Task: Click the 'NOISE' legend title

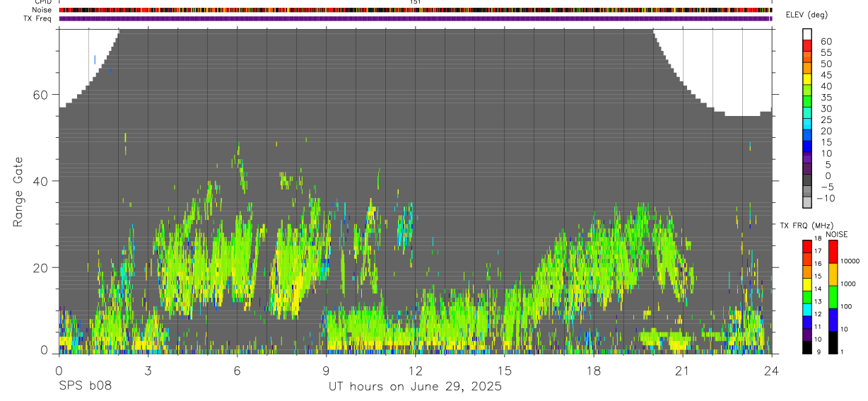Action: 838,235
